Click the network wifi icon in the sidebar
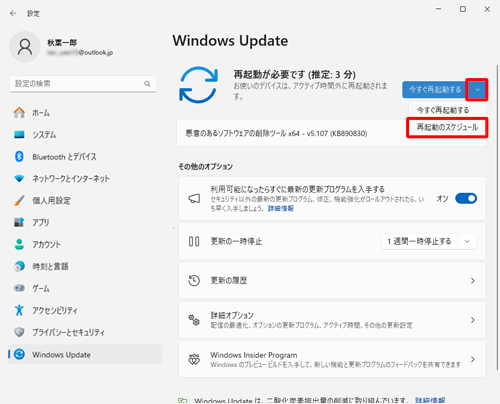The width and height of the screenshot is (500, 404). tap(19, 179)
